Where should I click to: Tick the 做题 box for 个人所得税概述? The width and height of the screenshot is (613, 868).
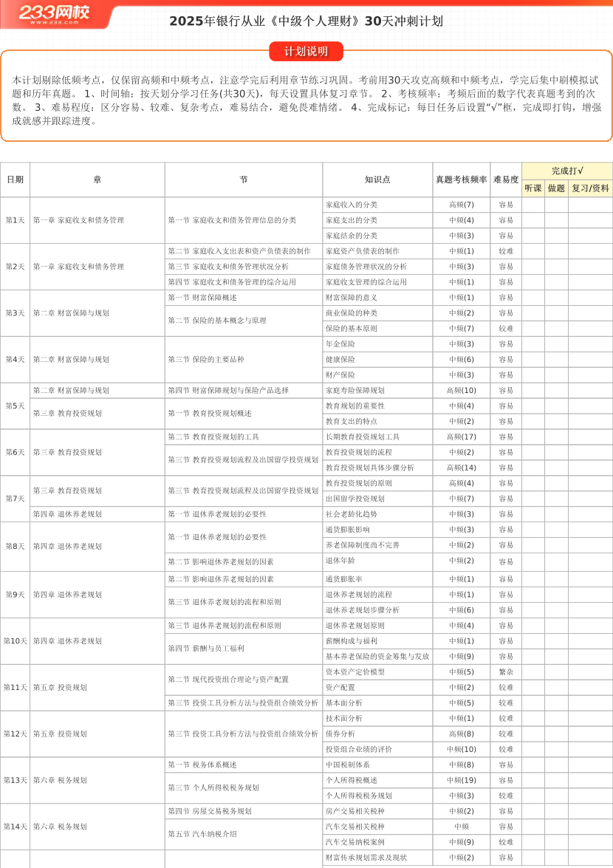tap(556, 781)
